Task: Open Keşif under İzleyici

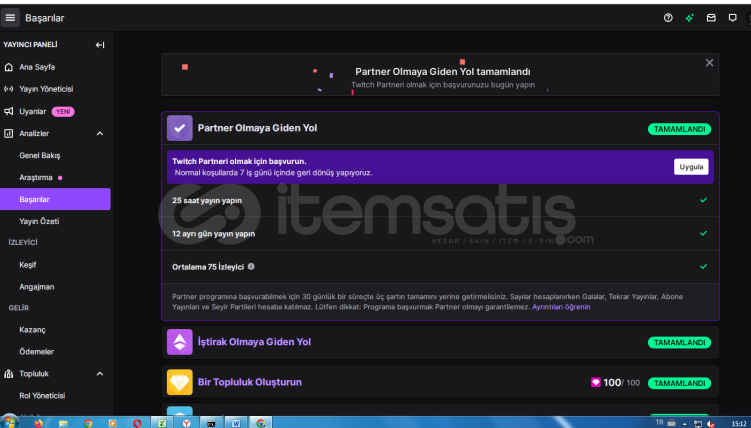Action: click(28, 265)
